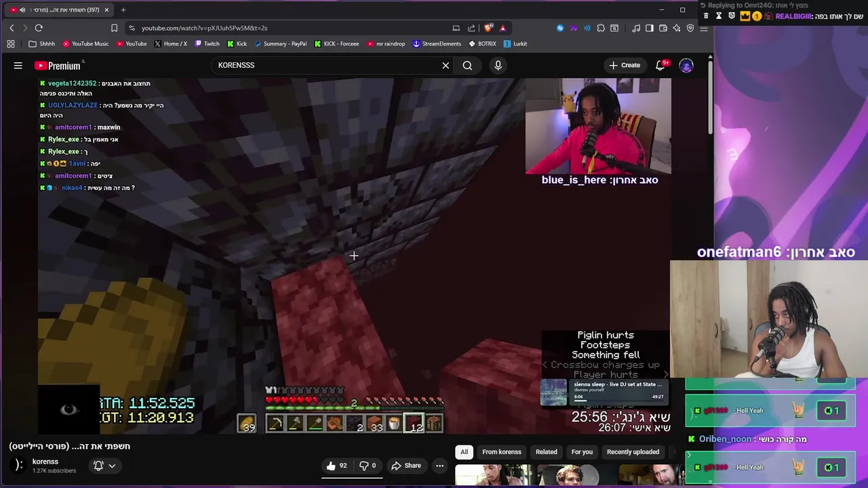Run search with the magnifier button
Image resolution: width=868 pixels, height=488 pixels.
(467, 66)
